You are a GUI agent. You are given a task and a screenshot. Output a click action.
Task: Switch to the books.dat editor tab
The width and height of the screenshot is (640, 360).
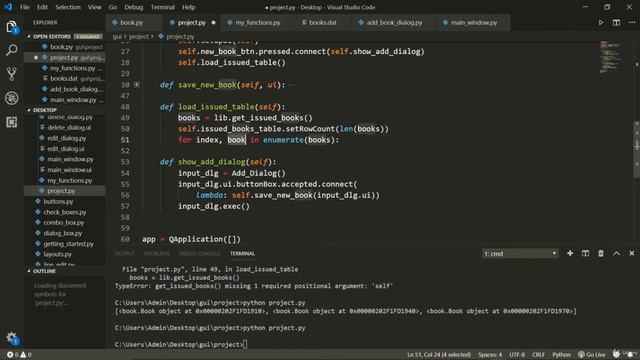pyautogui.click(x=322, y=22)
